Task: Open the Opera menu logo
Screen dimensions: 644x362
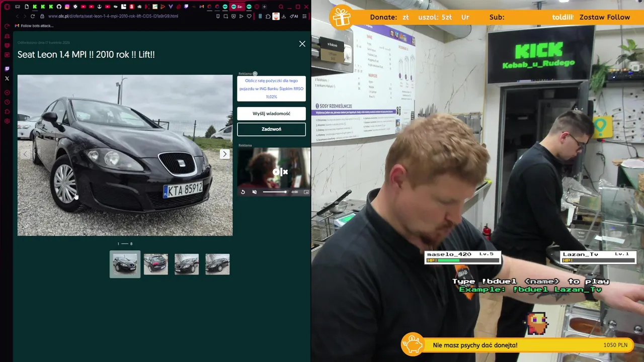Action: (x=7, y=7)
